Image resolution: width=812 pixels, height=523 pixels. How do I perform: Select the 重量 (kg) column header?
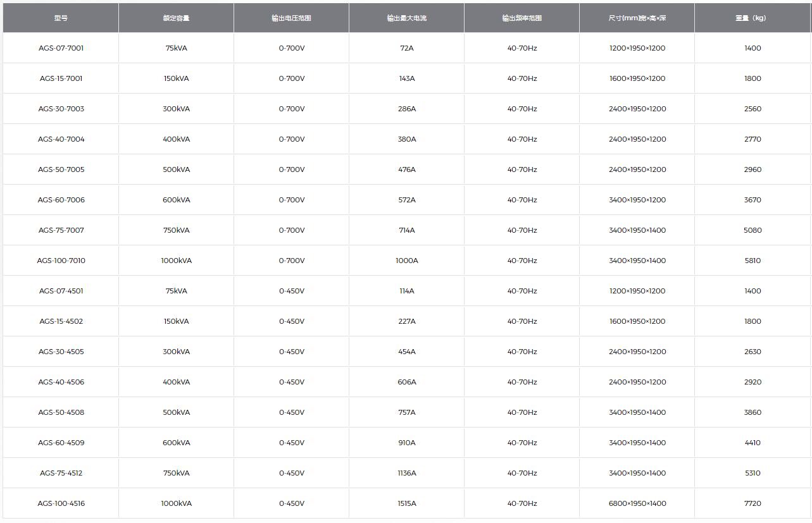tap(753, 18)
